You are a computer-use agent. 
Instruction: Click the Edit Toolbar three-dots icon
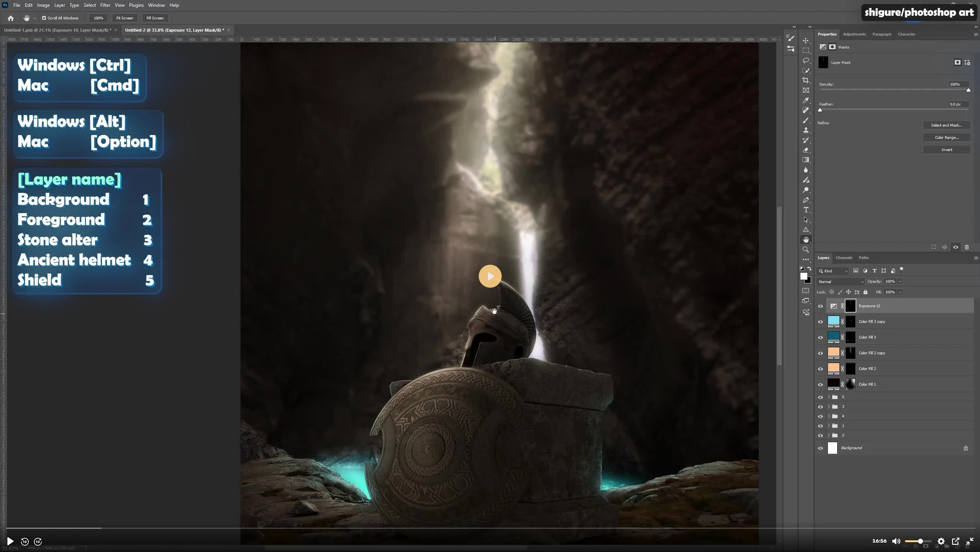click(806, 260)
